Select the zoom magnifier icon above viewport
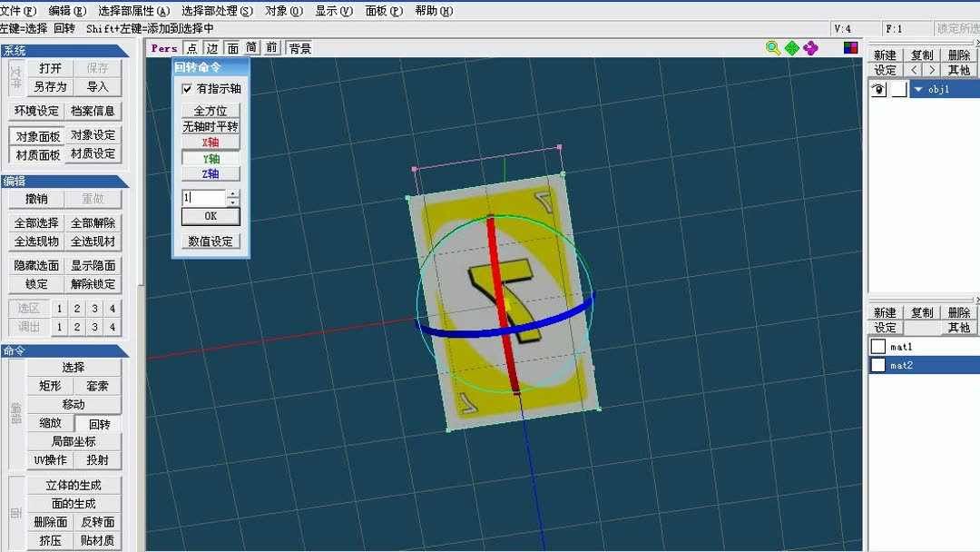 [x=770, y=46]
